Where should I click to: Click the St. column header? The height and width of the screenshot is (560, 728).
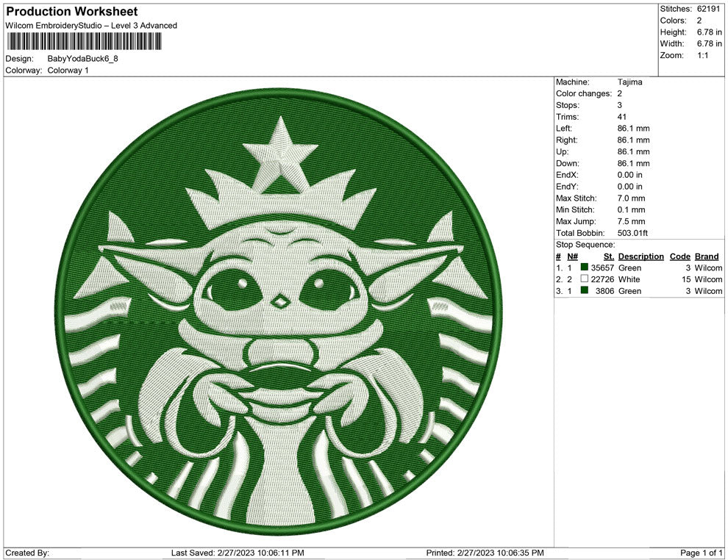click(609, 256)
